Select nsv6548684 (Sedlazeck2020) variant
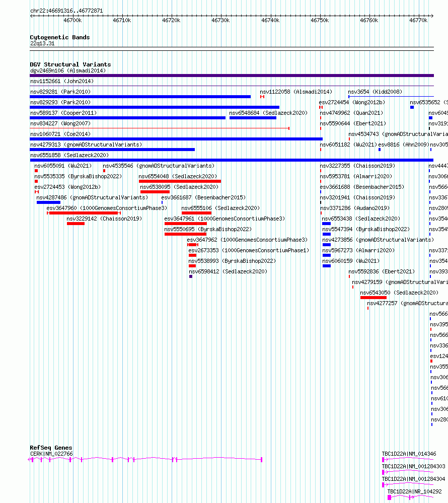The width and height of the screenshot is (448, 503). [268, 113]
